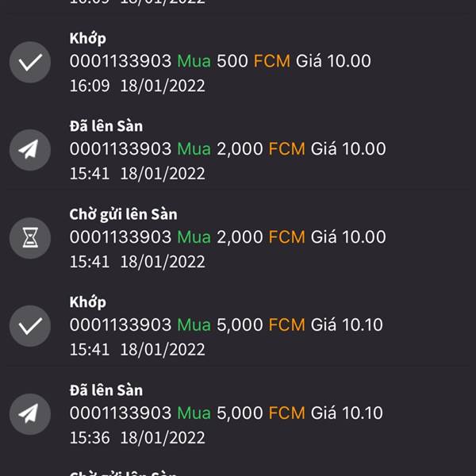Open order line Mua 500 FCM Giá 10.00
This screenshot has height=476, width=476.
[x=220, y=61]
